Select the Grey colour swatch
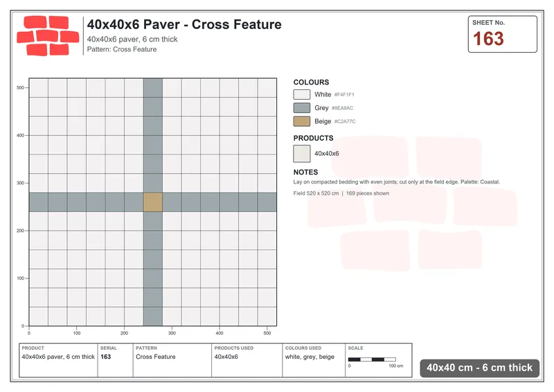The image size is (554, 392). click(x=302, y=108)
